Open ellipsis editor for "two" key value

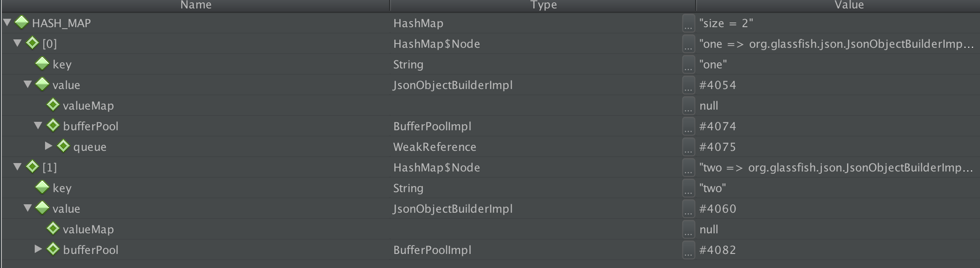(x=688, y=188)
